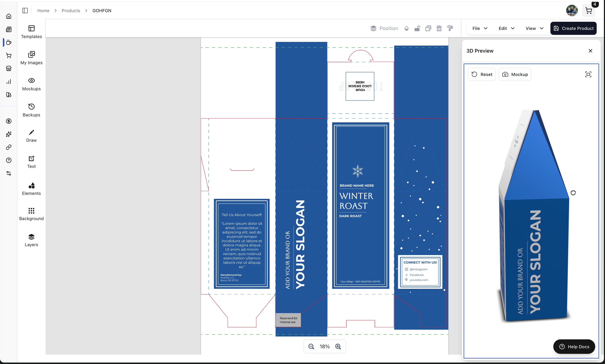Delete the selected object with the trash icon
This screenshot has width=605, height=364.
pyautogui.click(x=439, y=28)
